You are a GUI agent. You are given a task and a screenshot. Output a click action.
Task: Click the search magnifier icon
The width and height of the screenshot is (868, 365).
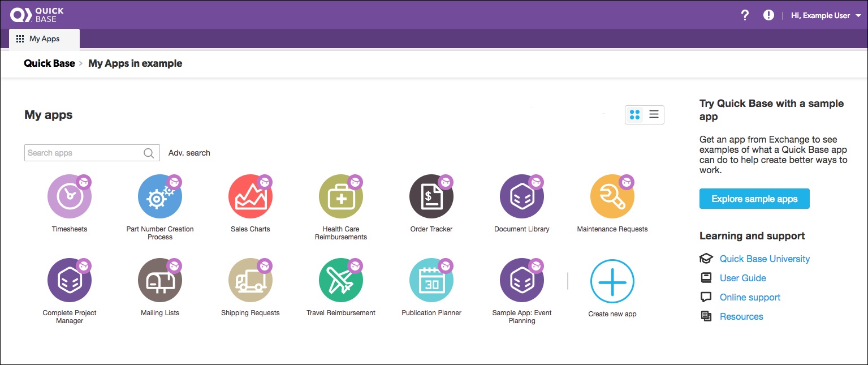(149, 153)
